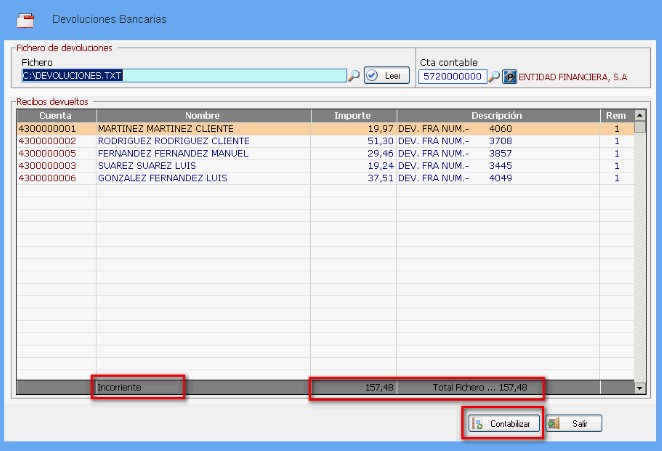Click description DEV. FRA NUM.- 4060

pos(455,128)
